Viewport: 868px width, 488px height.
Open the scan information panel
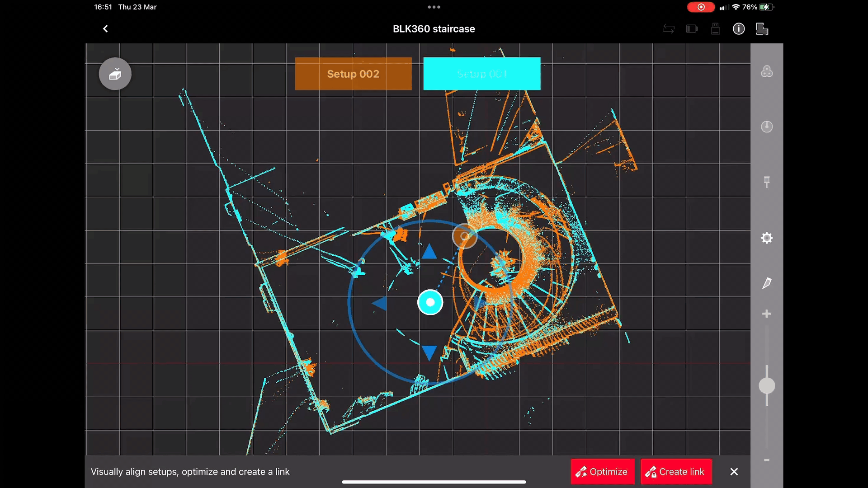(x=739, y=28)
